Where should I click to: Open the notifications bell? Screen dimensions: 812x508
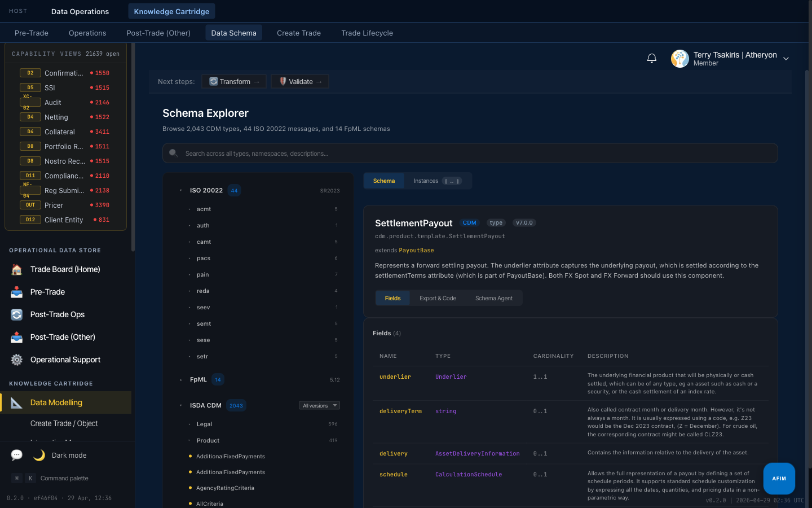pyautogui.click(x=652, y=58)
